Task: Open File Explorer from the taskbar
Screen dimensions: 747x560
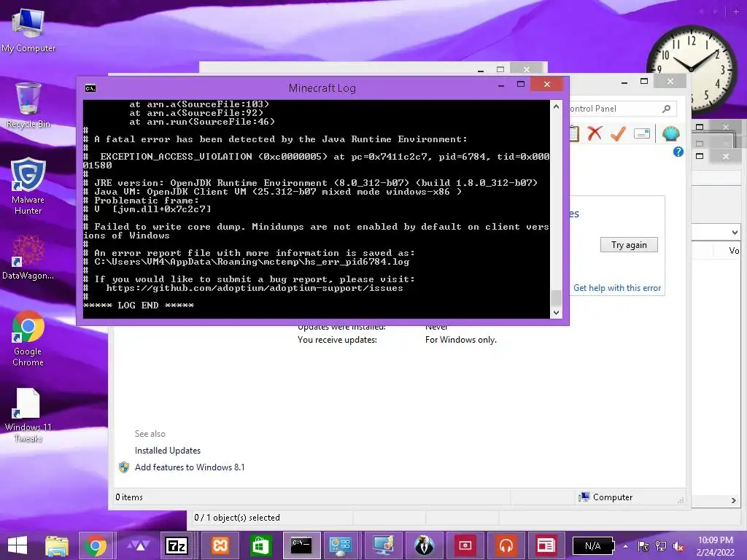Action: click(x=57, y=545)
